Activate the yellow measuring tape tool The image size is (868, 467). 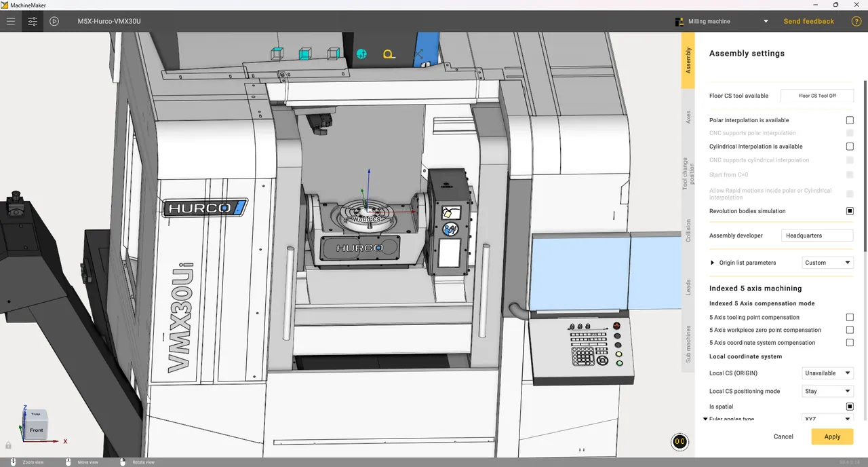point(389,54)
